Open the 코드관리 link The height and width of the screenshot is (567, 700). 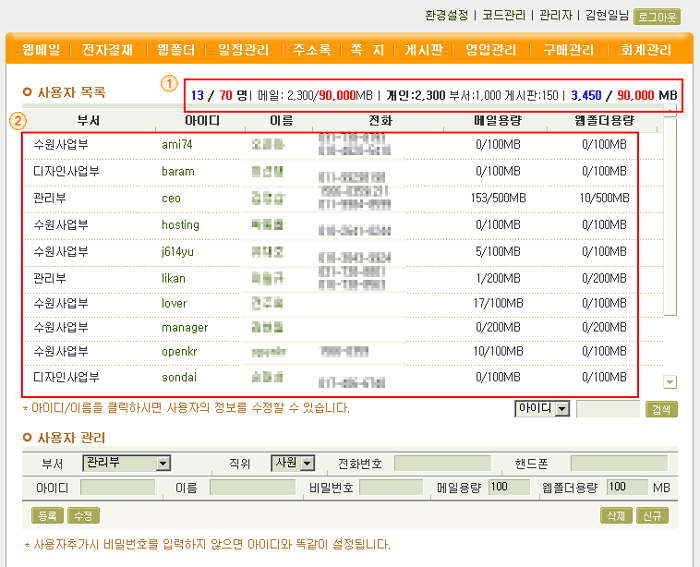(504, 16)
